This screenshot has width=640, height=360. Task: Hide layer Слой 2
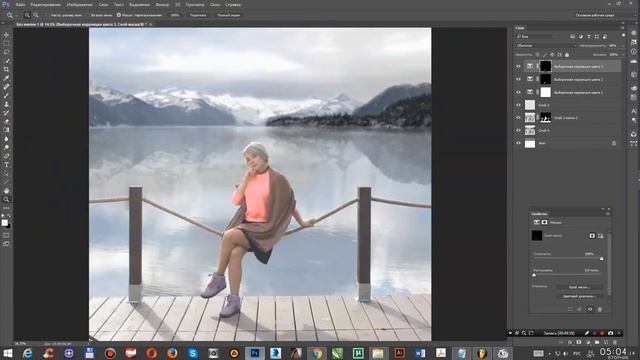coord(518,105)
